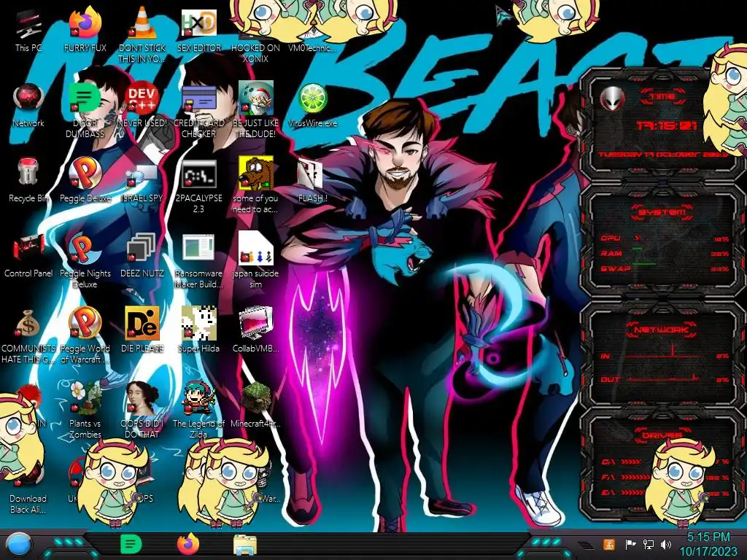Launch the FURRY FUX Firefox shortcut
Screen dimensions: 747x560
pos(85,29)
